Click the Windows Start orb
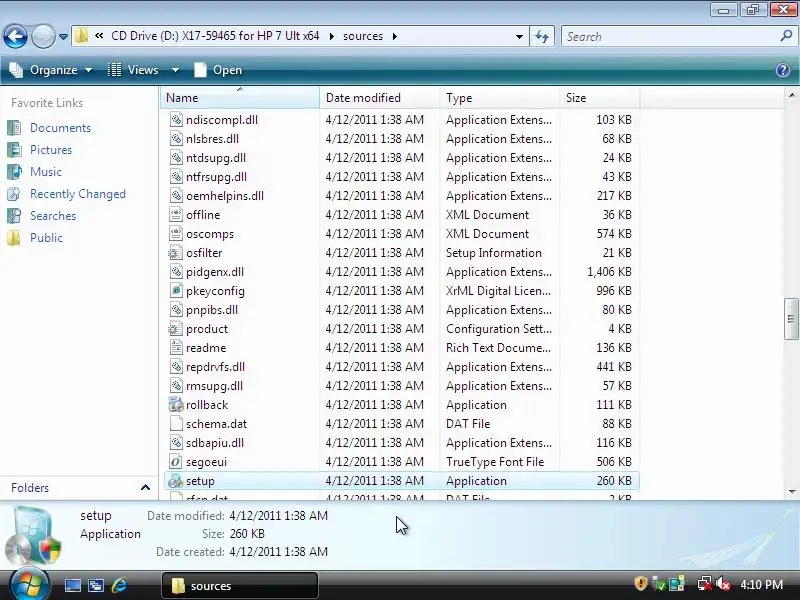The height and width of the screenshot is (600, 800). pos(29,585)
